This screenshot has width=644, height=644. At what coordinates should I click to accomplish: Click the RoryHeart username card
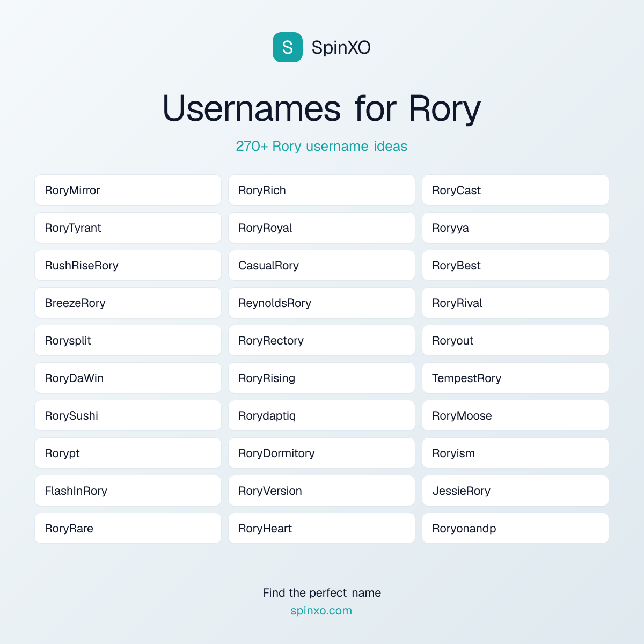click(x=321, y=528)
